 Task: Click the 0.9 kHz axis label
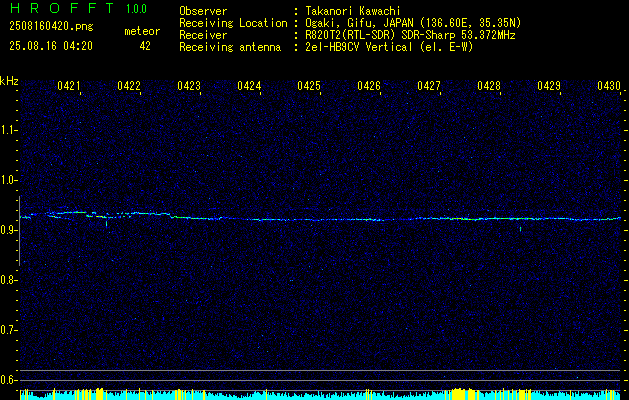(8, 230)
